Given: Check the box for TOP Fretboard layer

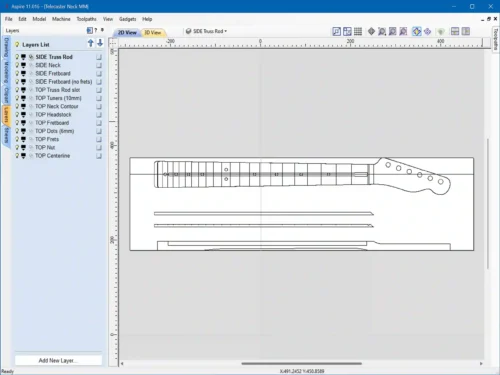Looking at the screenshot, I should 99,123.
